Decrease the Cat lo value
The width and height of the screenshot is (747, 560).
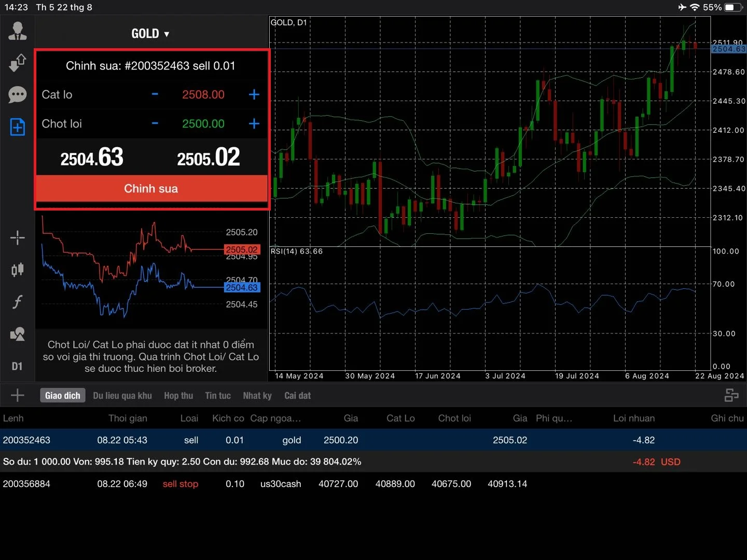click(155, 94)
